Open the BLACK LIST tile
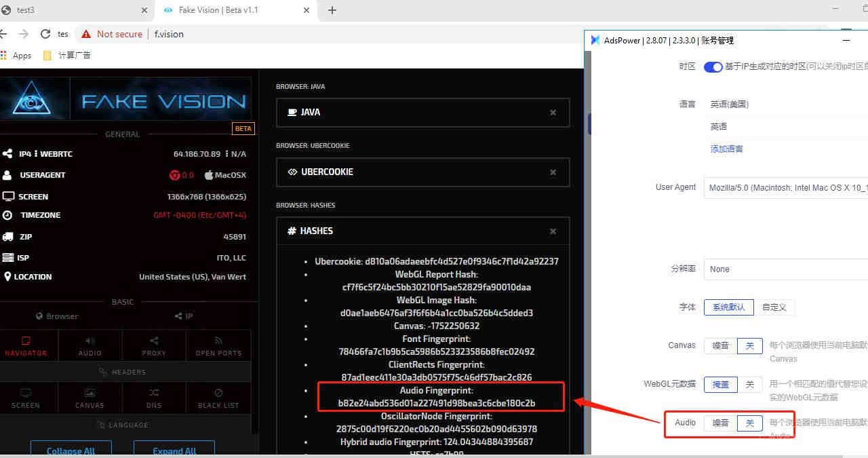 click(218, 398)
